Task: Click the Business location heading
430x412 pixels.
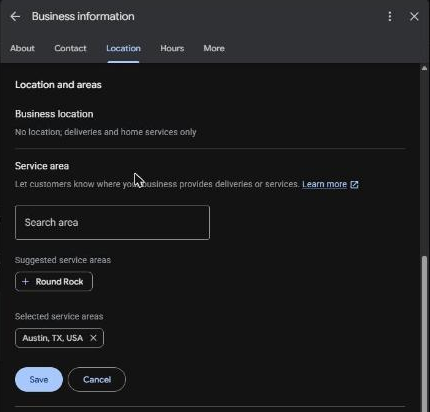Action: click(54, 114)
